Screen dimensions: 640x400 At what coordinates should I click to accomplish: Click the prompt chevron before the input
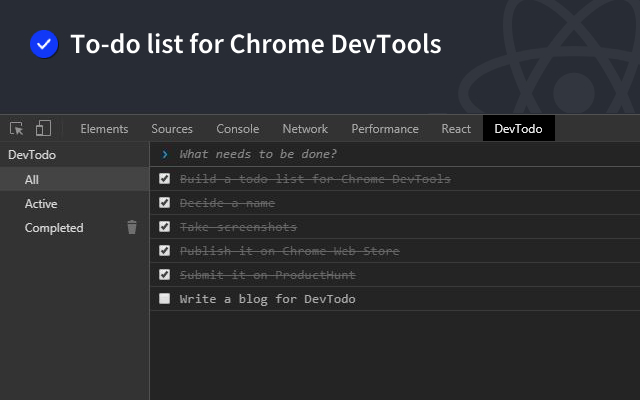point(165,154)
